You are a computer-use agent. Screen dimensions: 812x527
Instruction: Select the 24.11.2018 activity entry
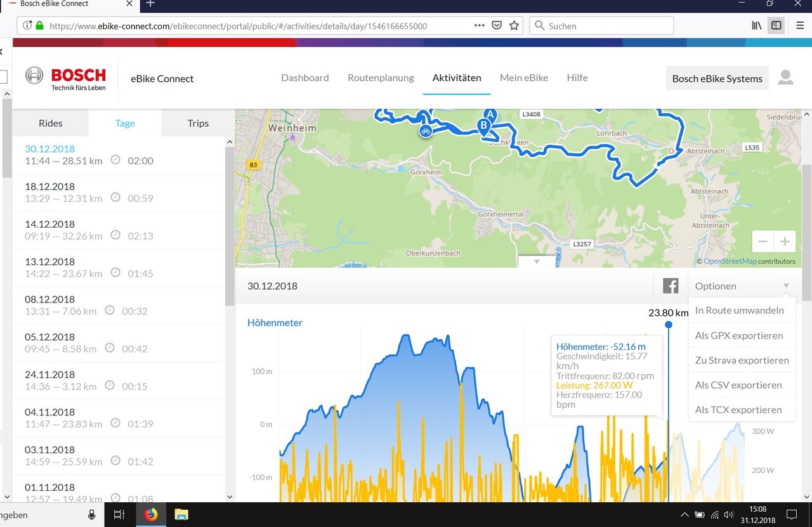(x=119, y=380)
